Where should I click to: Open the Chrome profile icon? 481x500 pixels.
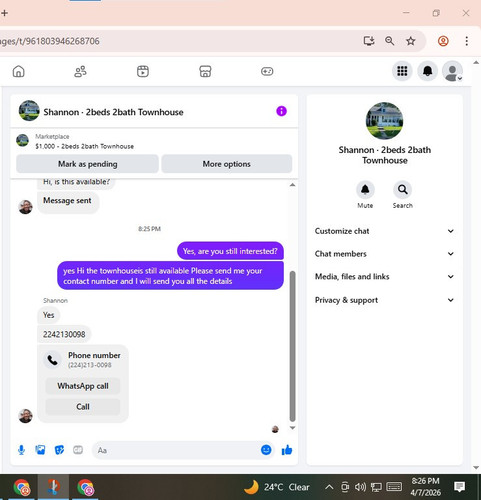(x=443, y=41)
